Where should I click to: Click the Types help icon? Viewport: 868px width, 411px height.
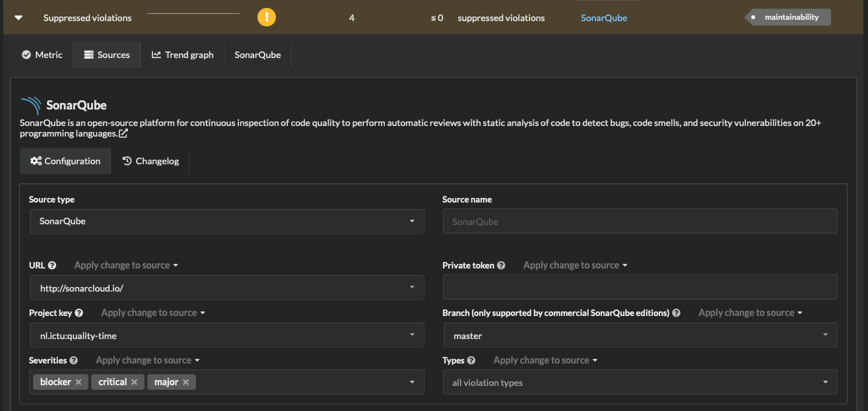[x=471, y=360]
